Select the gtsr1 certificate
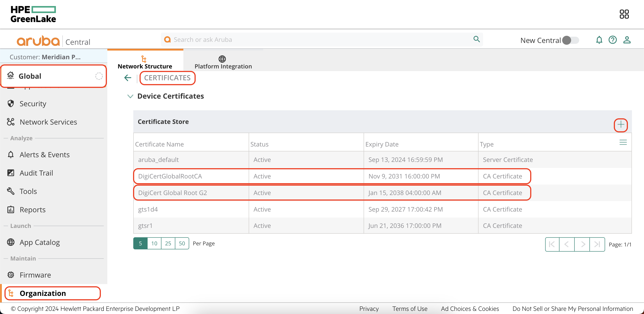This screenshot has width=644, height=314. point(145,226)
